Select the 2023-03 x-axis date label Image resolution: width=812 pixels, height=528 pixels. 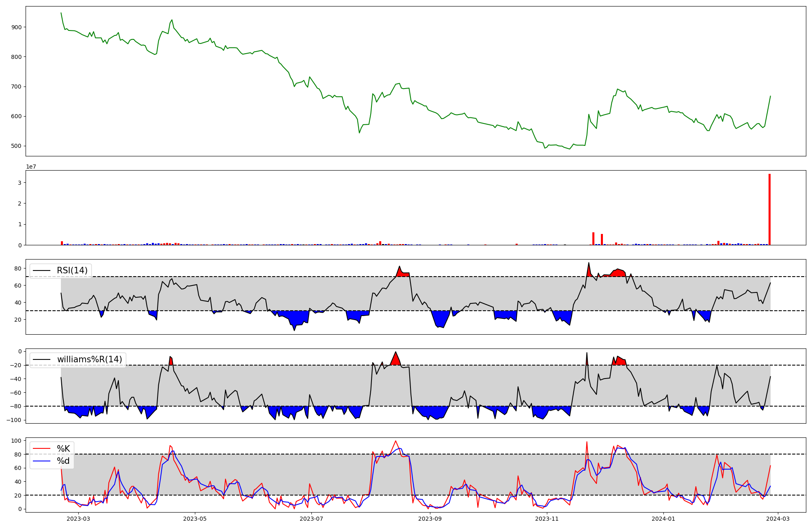78,519
